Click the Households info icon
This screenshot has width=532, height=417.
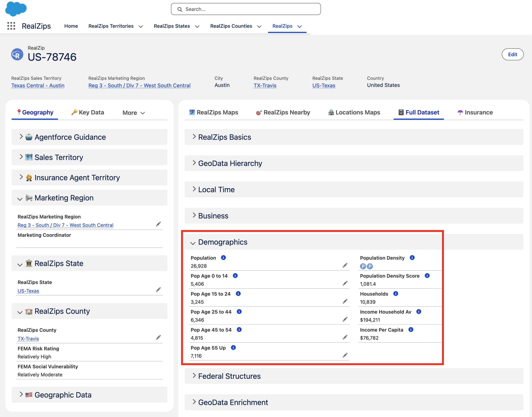(x=395, y=293)
